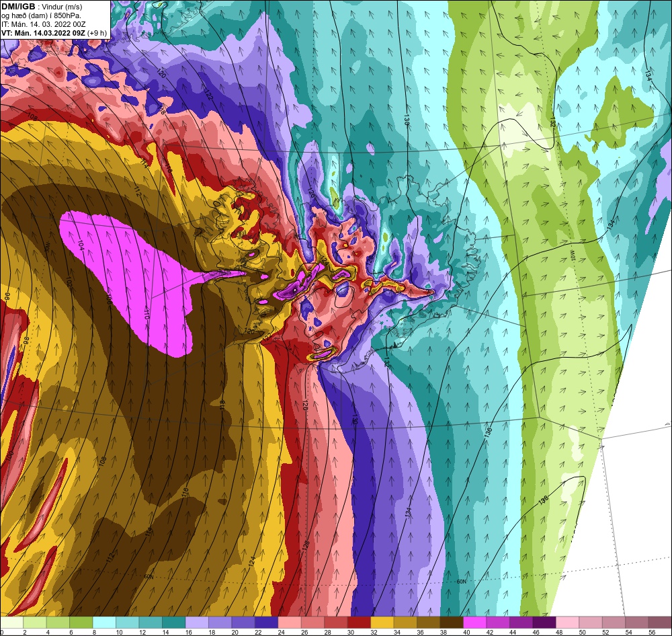Click the 44–46 m/s purple legend swatch

[521, 623]
